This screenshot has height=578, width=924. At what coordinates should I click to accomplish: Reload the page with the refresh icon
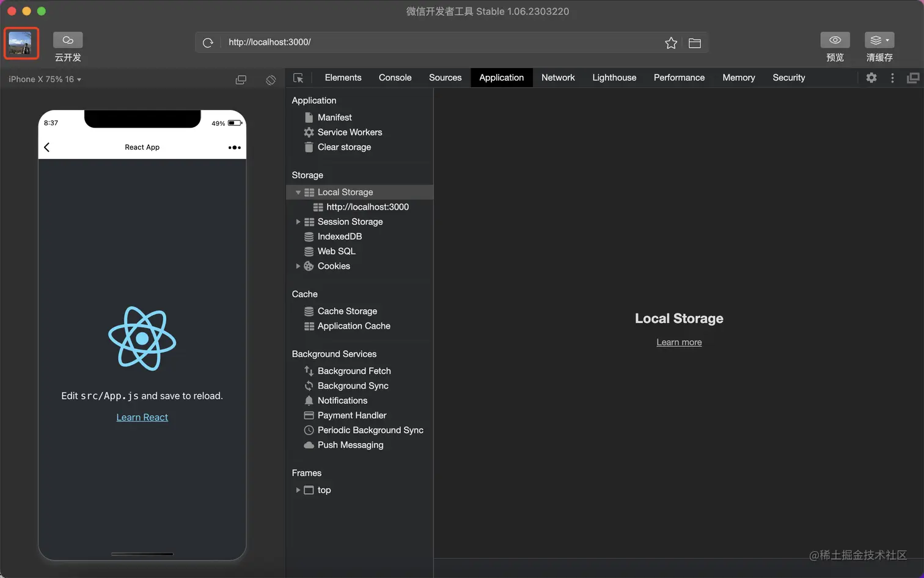point(208,42)
